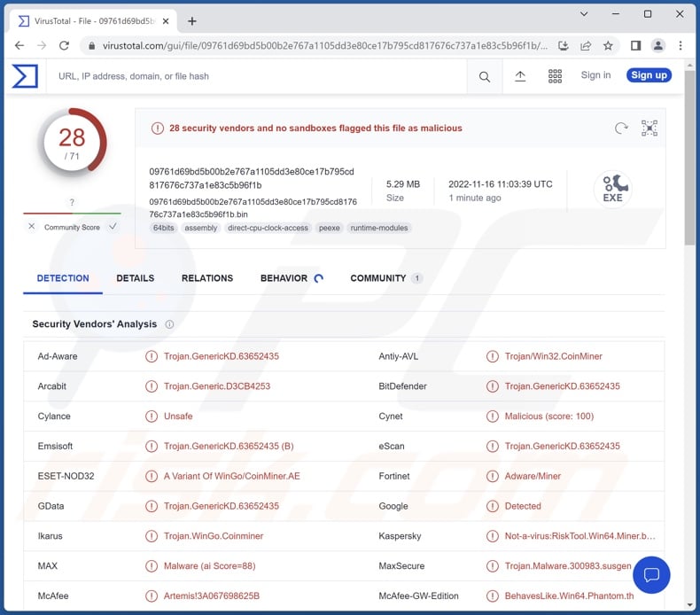Select the Unsafe Cylance result

click(x=178, y=416)
